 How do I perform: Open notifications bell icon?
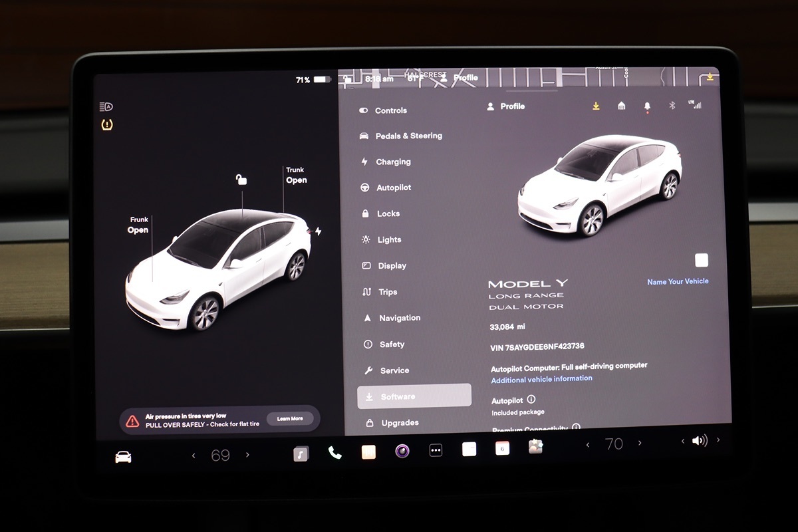coord(647,106)
